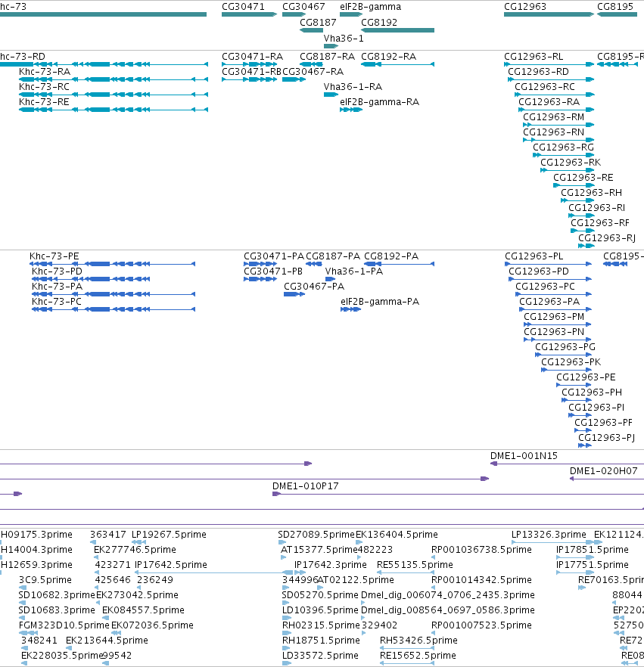
Task: Click the CG8187-PA protein label
Action: 333,256
